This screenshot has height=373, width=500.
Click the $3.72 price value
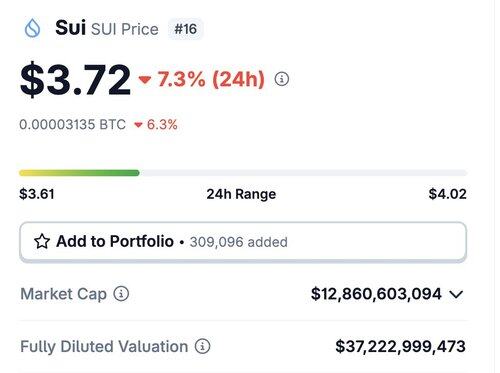pos(75,80)
